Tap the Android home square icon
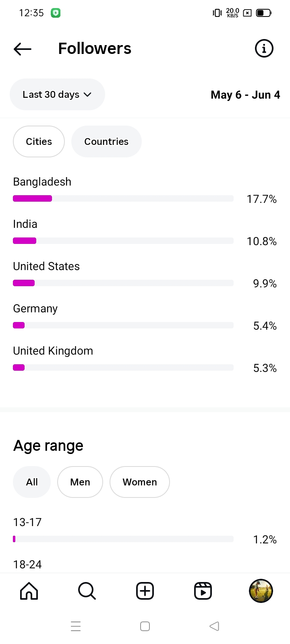290x644 pixels. click(145, 626)
